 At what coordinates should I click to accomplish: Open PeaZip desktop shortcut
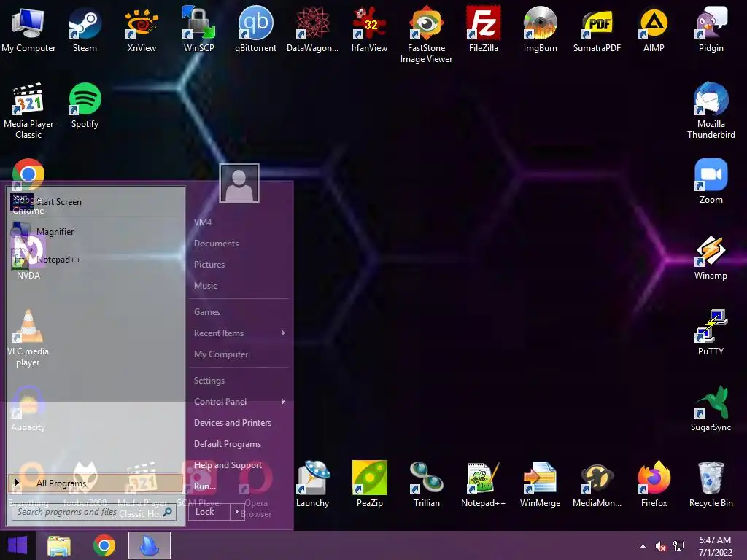pos(369,484)
